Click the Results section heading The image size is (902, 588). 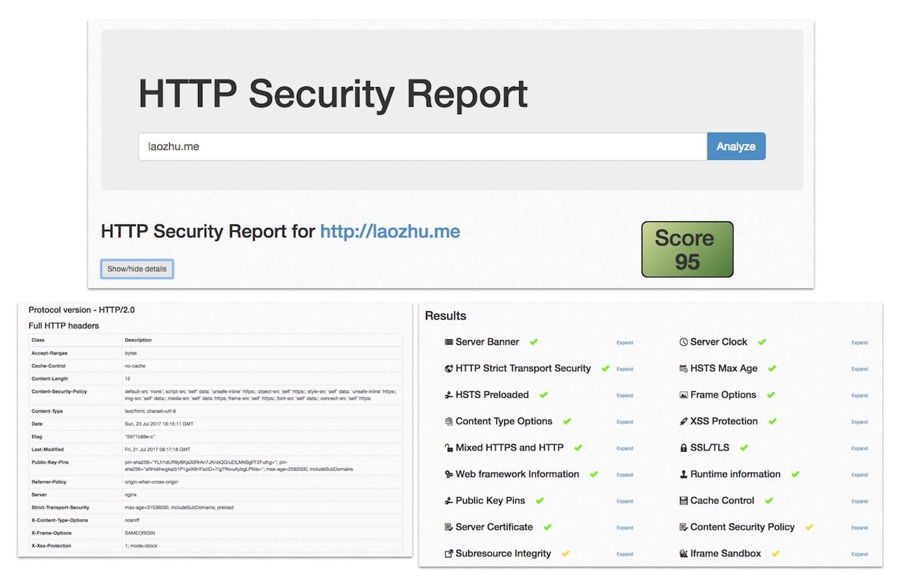[x=445, y=316]
